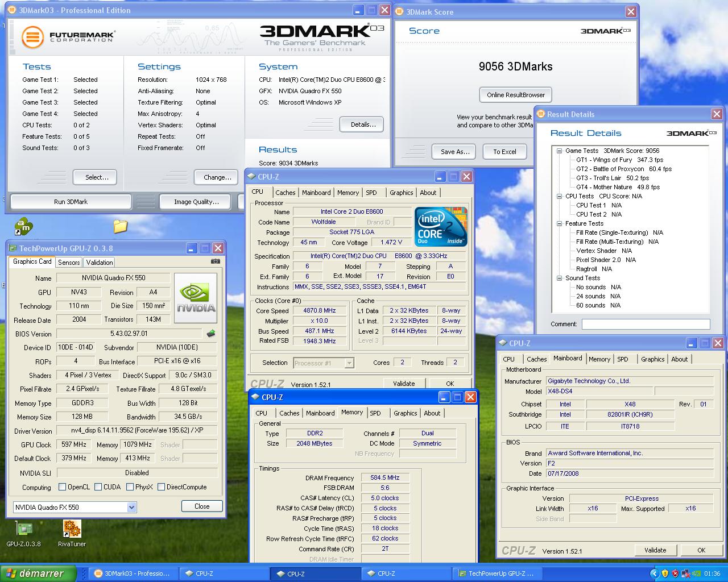Enable the DirectCompute checkbox
Viewport: 728px width, 582px height.
tap(162, 487)
